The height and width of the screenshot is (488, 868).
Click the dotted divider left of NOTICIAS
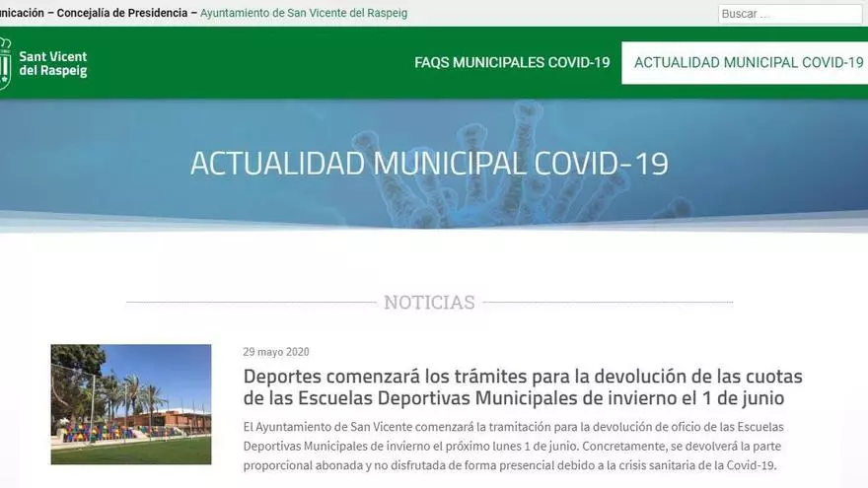click(x=251, y=302)
